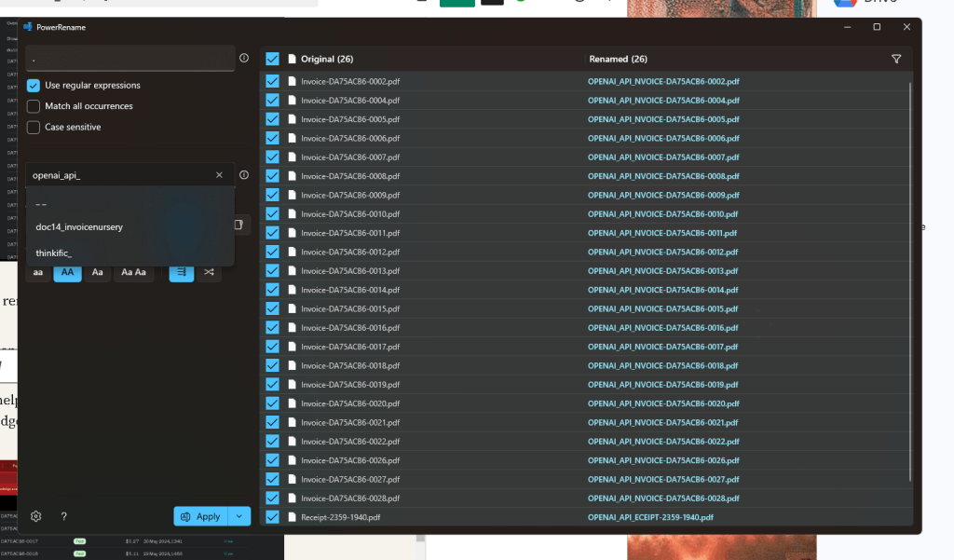Enable Match all occurrences checkbox
954x560 pixels.
(x=34, y=106)
